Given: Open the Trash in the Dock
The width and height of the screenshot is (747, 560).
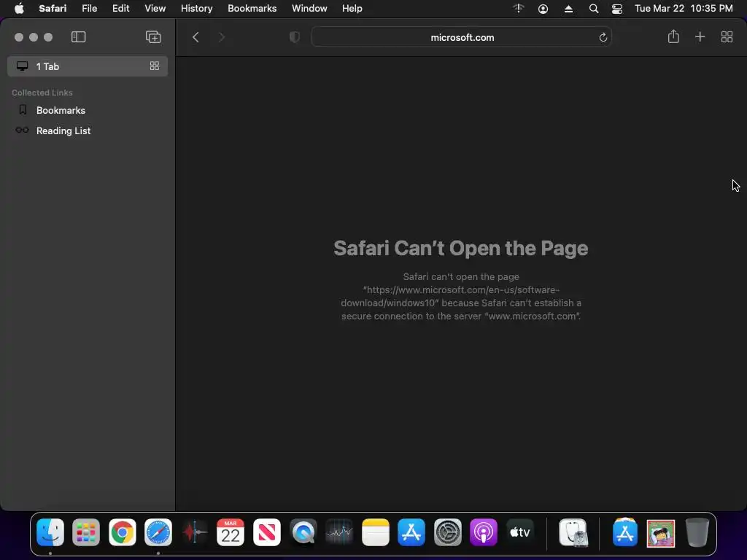Looking at the screenshot, I should tap(697, 532).
